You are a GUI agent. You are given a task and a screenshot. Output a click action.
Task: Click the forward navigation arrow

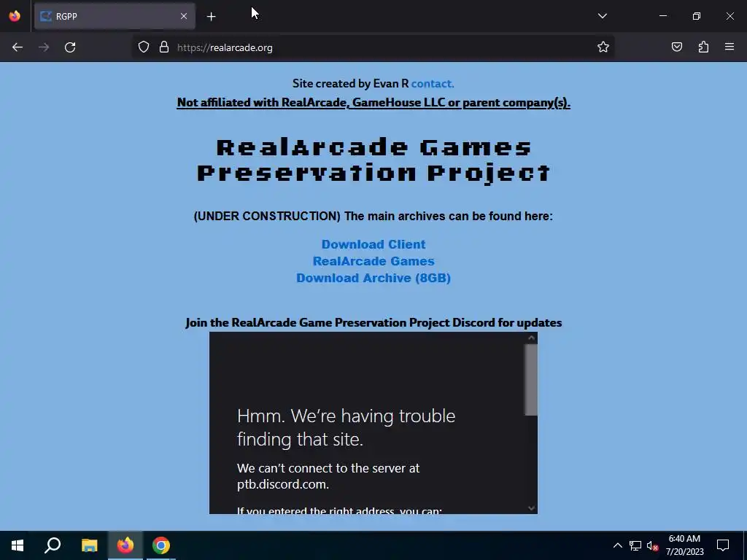tap(44, 47)
